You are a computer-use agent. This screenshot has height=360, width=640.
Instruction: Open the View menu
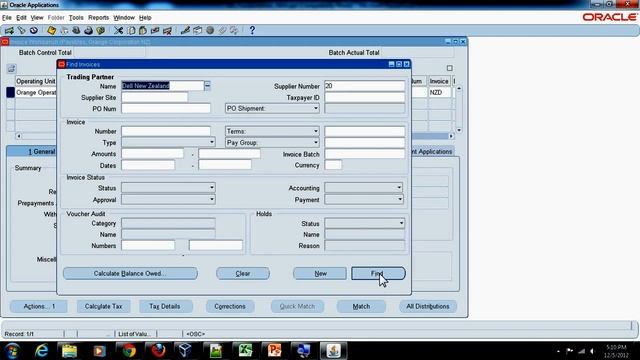click(x=37, y=18)
